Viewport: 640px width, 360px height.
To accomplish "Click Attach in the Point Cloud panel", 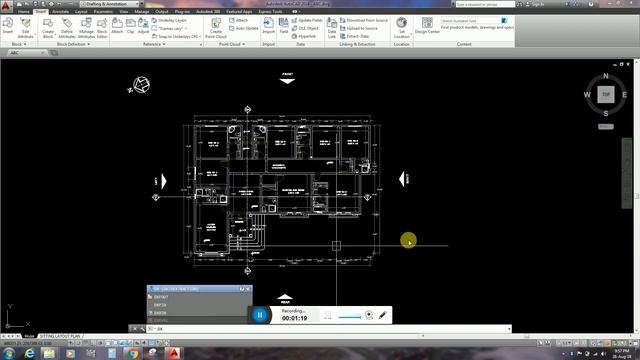I will click(x=239, y=20).
